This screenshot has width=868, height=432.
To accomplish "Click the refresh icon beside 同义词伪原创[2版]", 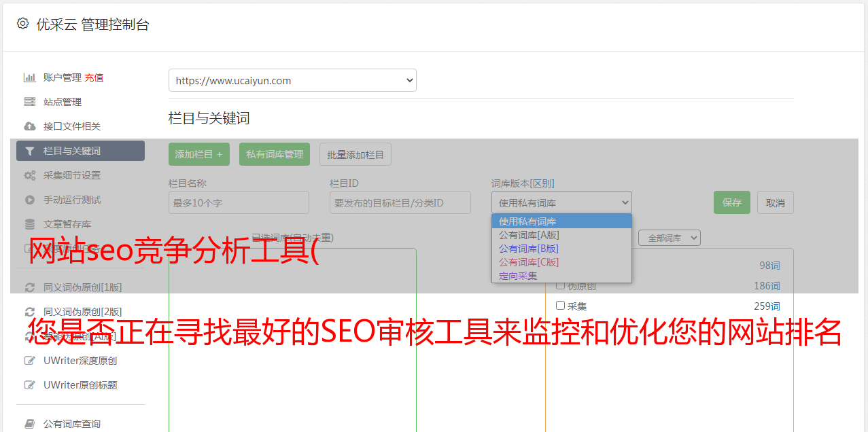I will [30, 312].
